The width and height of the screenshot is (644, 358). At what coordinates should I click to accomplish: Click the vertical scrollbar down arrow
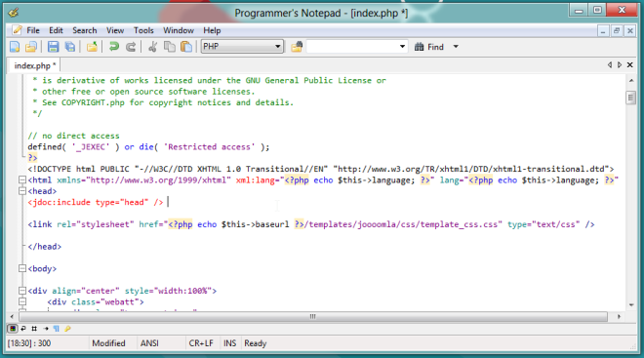pos(631,305)
